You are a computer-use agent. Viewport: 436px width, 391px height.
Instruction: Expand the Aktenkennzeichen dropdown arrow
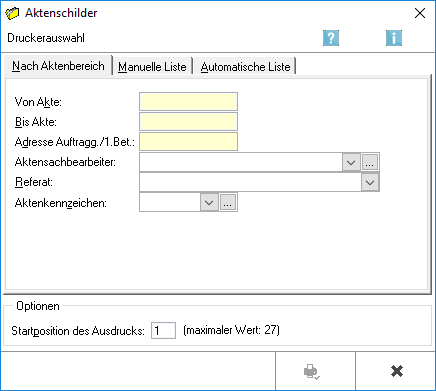(x=209, y=202)
